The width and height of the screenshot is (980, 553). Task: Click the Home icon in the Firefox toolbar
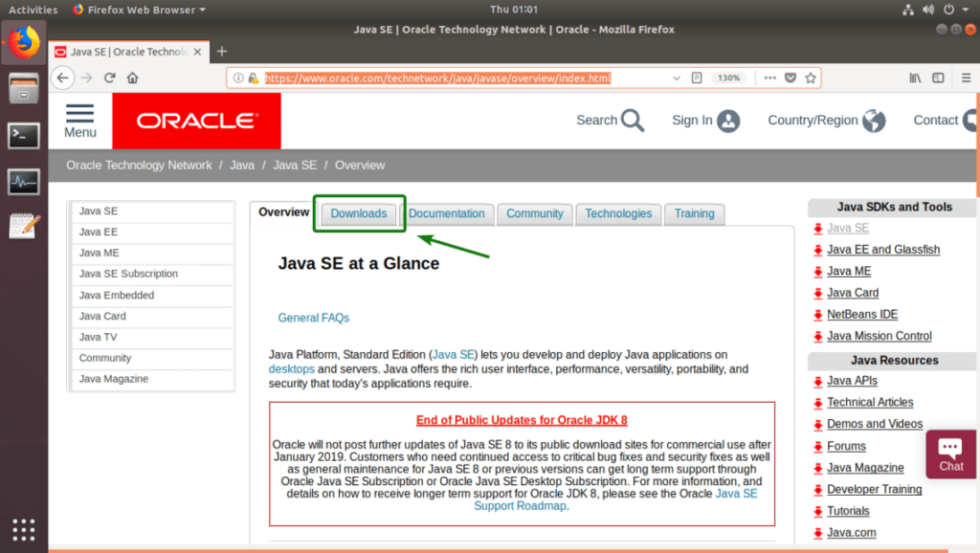(x=132, y=77)
